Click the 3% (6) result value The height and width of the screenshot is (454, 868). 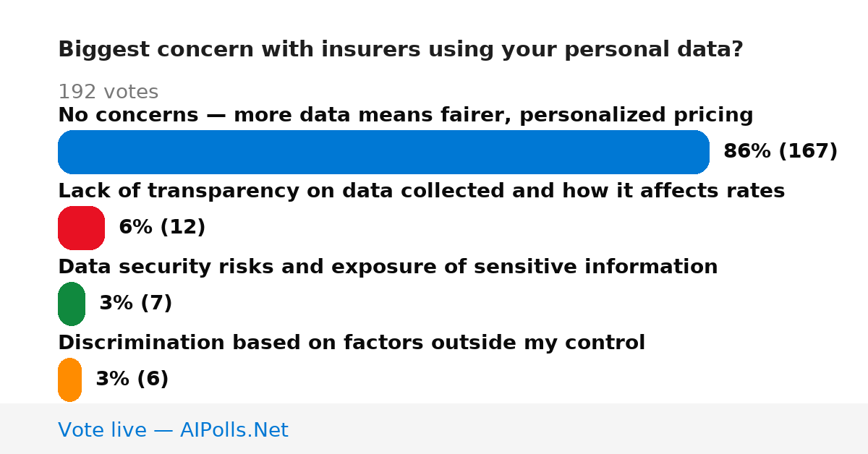132,379
